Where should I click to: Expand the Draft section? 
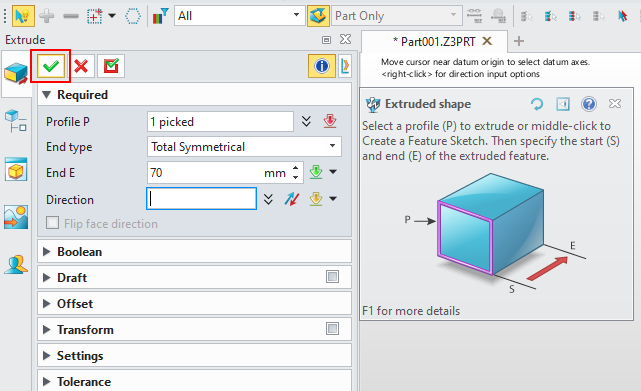pos(47,278)
